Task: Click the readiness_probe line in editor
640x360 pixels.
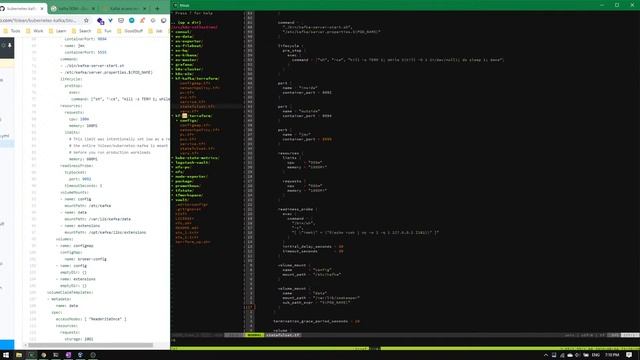Action: coord(297,209)
